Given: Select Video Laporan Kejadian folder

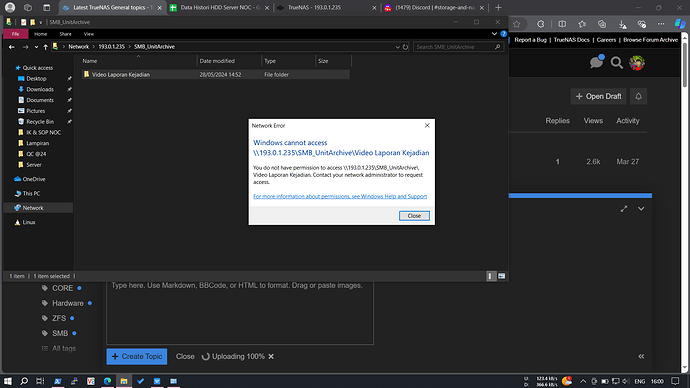Looking at the screenshot, I should [x=121, y=75].
